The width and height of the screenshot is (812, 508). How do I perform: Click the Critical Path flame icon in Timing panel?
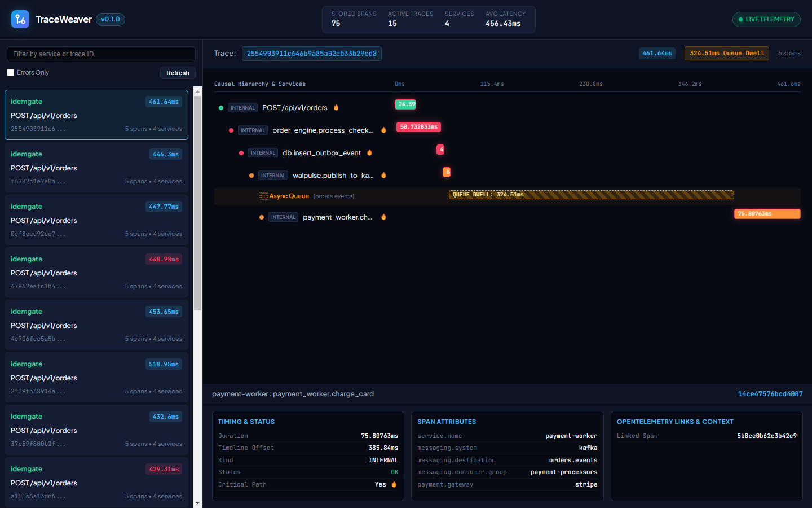click(x=394, y=484)
